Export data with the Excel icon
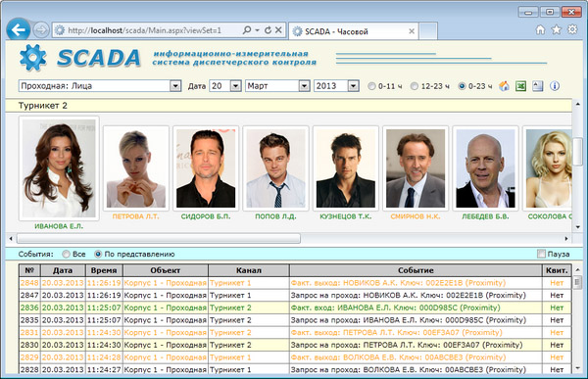588x379 pixels. tap(521, 86)
